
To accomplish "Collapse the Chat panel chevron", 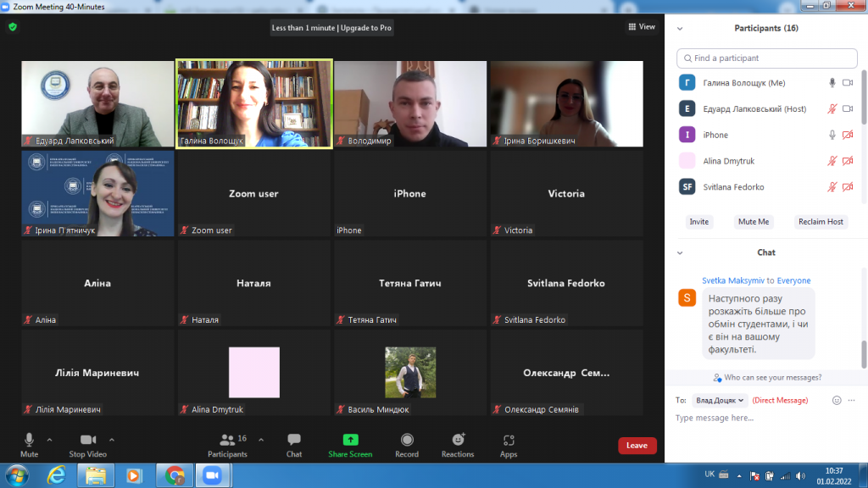I will click(680, 252).
